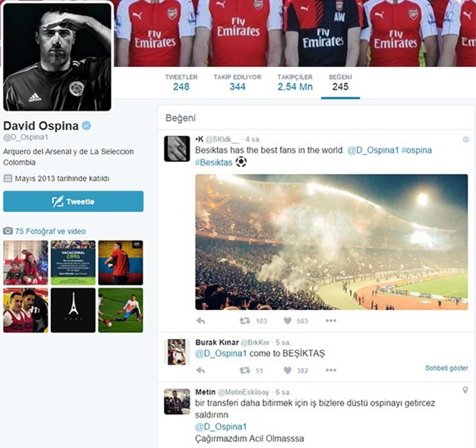476x448 pixels.
Task: Open the Eiffel Tower PRAY media thumbnail
Action: pos(73,310)
